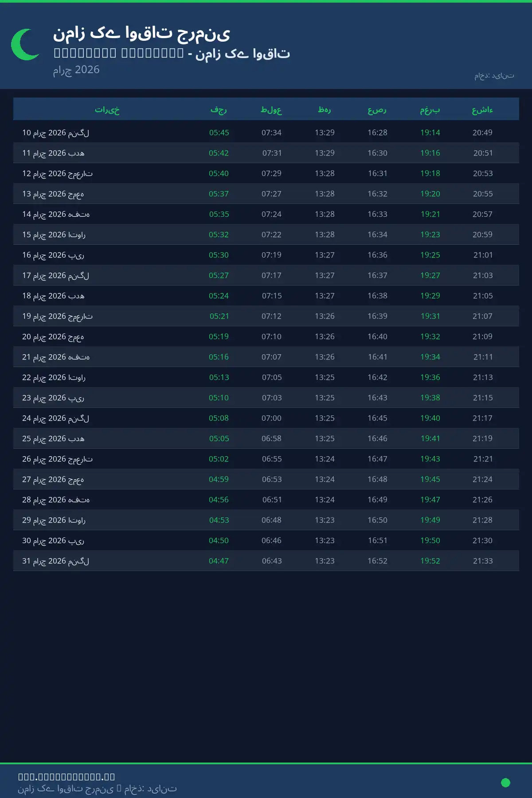This screenshot has height=798, width=532.
Task: Click the page title in the header
Action: point(141,33)
